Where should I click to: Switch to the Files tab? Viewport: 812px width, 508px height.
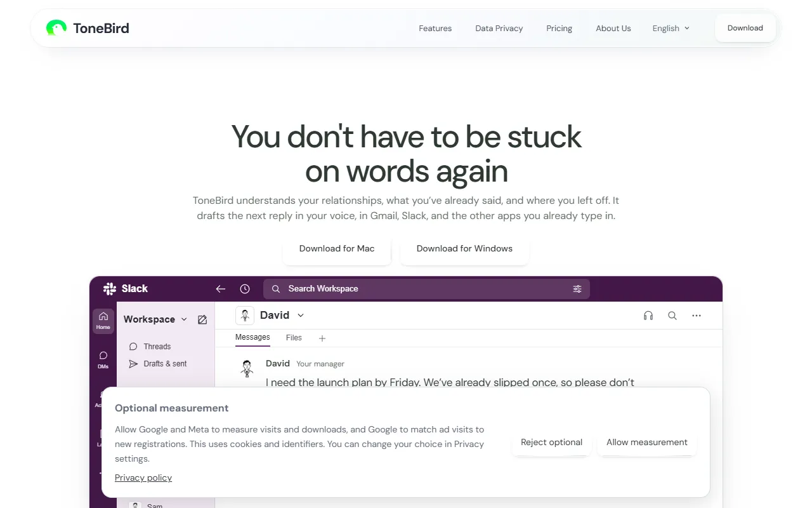tap(294, 338)
